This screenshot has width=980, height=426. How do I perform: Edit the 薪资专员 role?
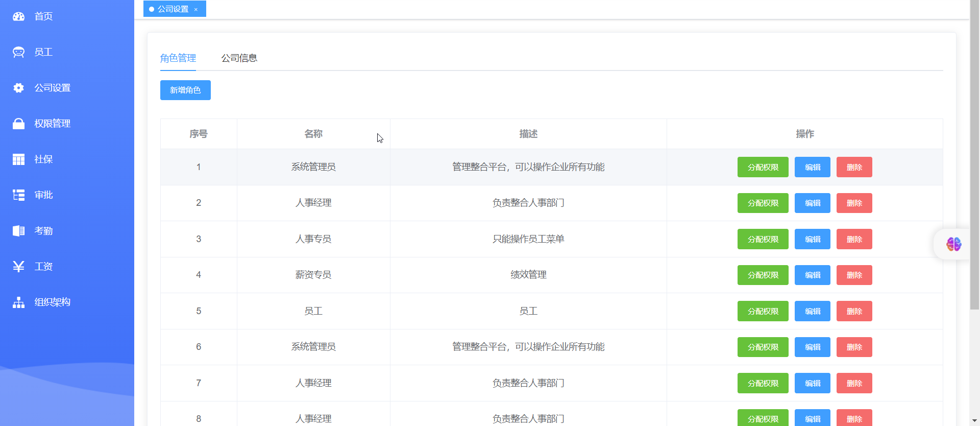[x=813, y=275]
